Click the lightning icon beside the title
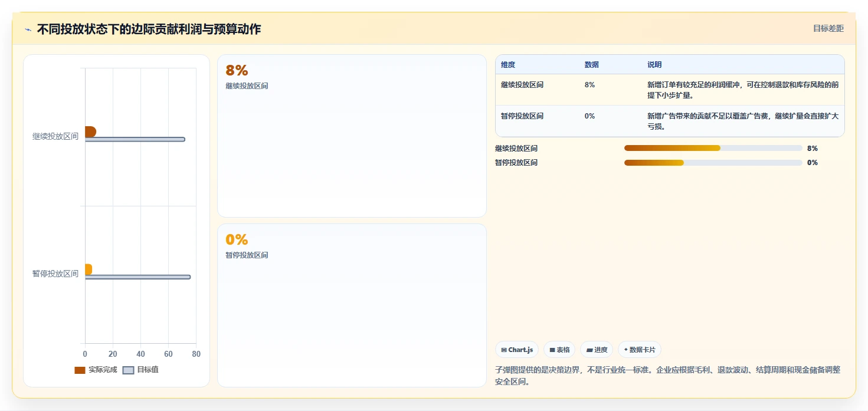The image size is (868, 411). (28, 29)
